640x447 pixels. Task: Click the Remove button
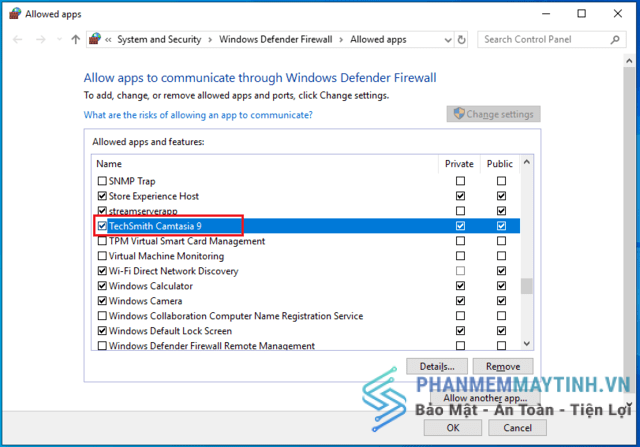(503, 366)
